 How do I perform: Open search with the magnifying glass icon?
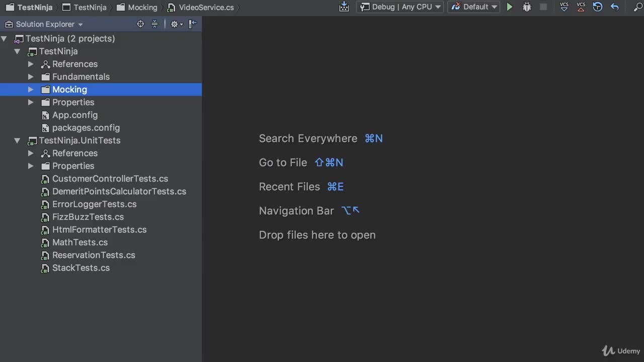click(637, 7)
